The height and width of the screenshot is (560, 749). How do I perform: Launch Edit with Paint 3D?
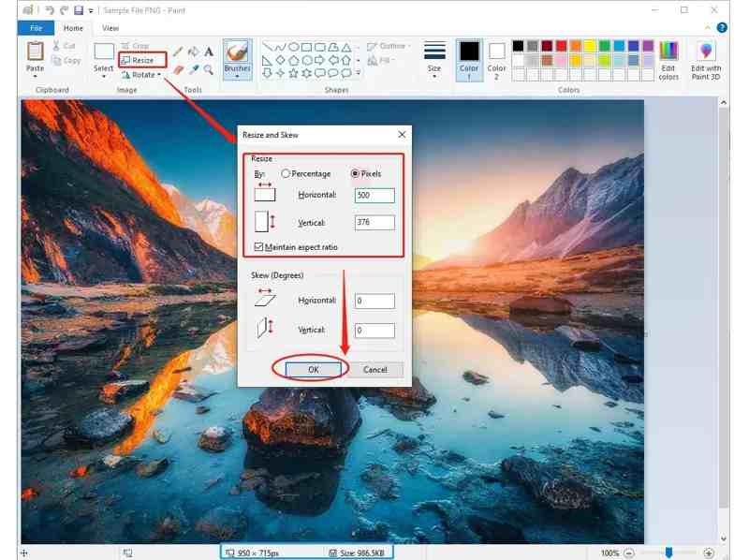pyautogui.click(x=706, y=59)
